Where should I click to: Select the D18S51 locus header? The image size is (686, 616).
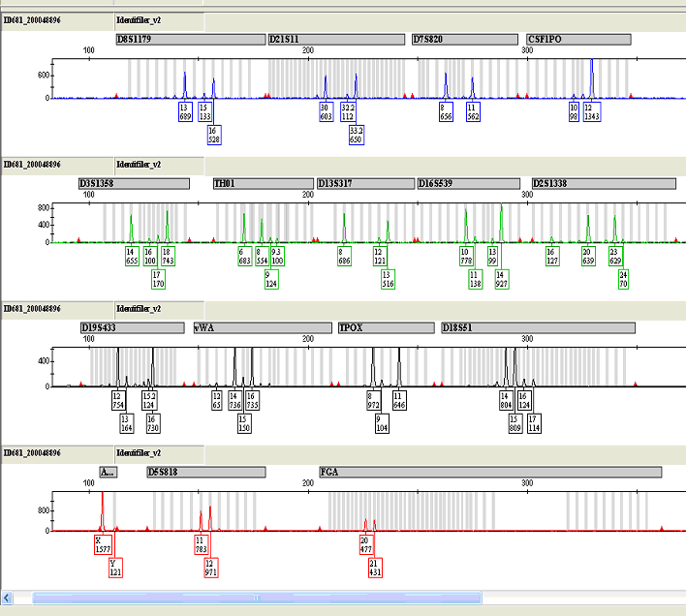click(x=538, y=327)
